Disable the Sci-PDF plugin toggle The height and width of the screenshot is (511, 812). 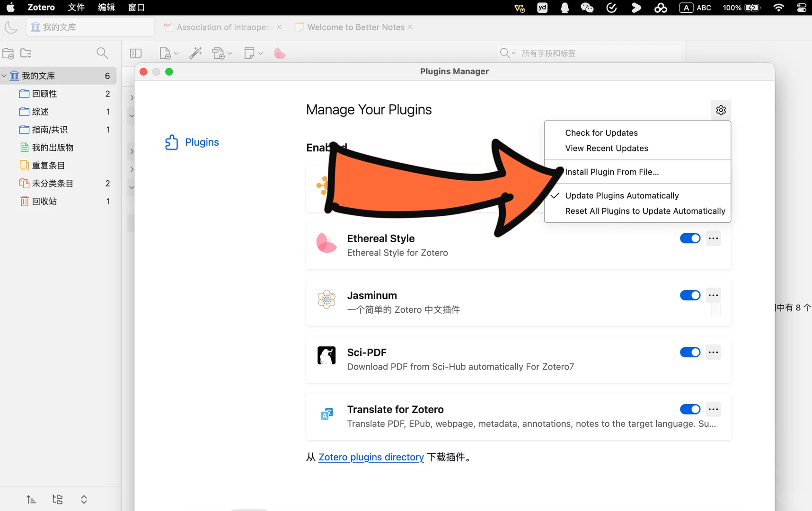690,352
